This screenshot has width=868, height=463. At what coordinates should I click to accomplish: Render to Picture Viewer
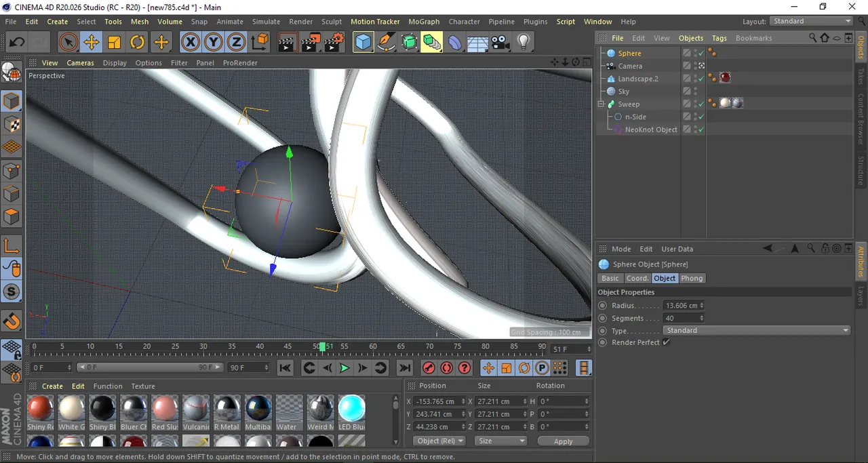tap(310, 43)
